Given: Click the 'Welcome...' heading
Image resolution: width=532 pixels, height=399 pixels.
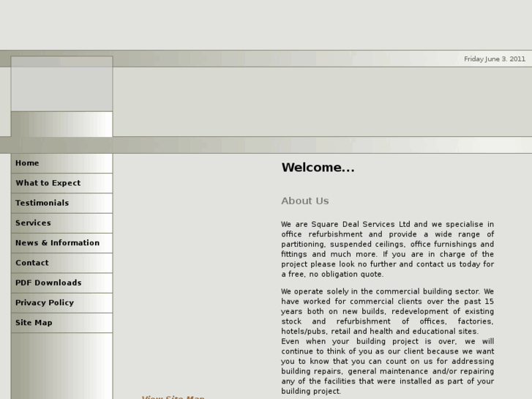Looking at the screenshot, I should tap(318, 168).
